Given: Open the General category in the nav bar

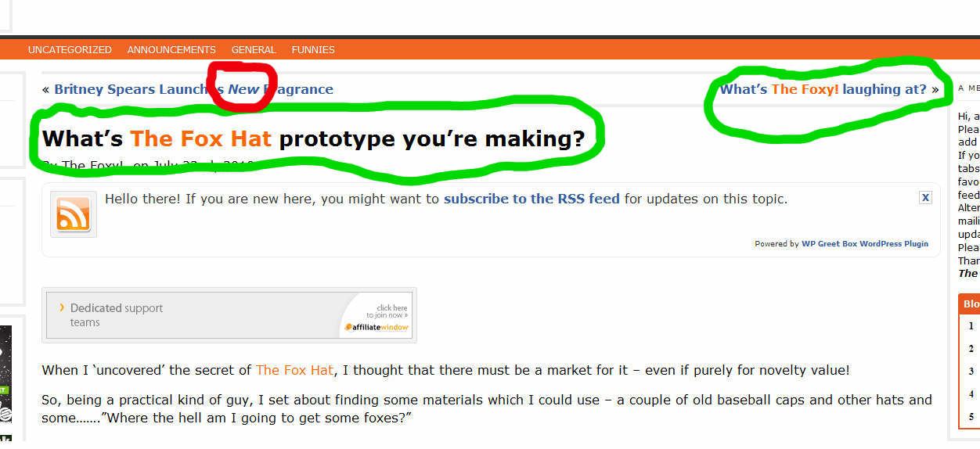Looking at the screenshot, I should tap(254, 49).
